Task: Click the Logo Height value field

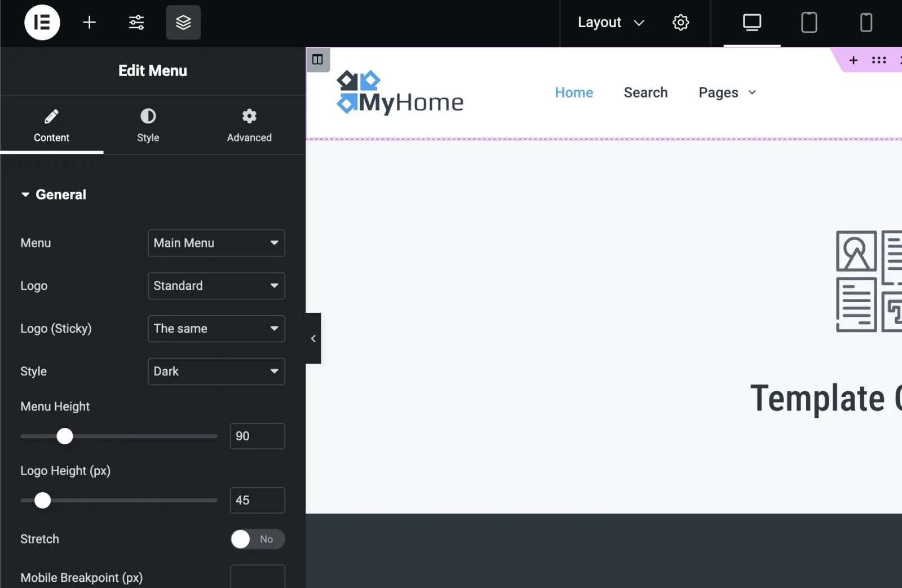Action: click(x=258, y=501)
